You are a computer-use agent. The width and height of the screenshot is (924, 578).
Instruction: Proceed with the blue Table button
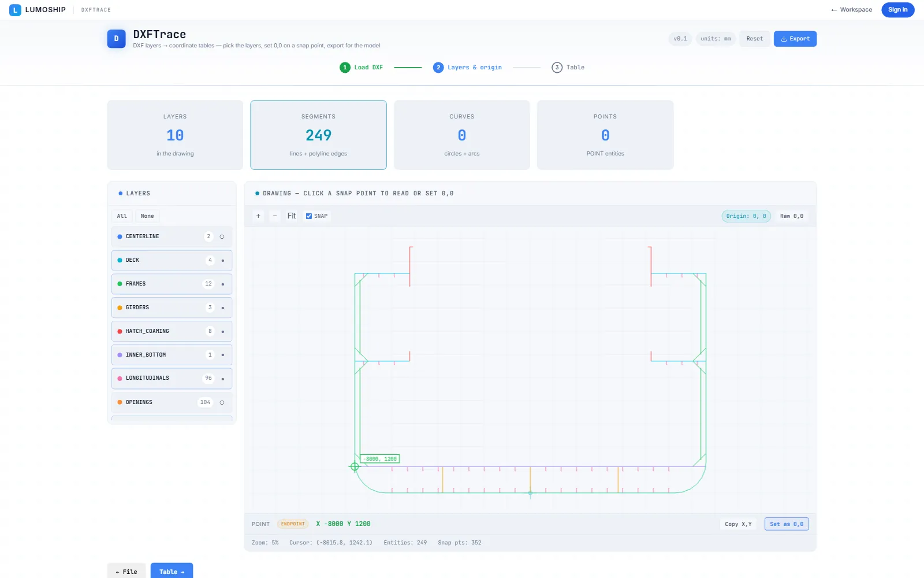[x=172, y=572]
